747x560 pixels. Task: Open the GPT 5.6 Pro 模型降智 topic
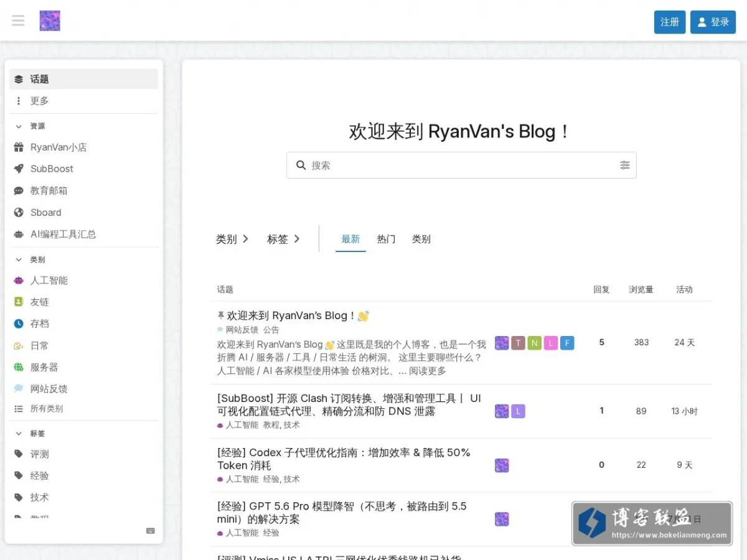click(342, 513)
